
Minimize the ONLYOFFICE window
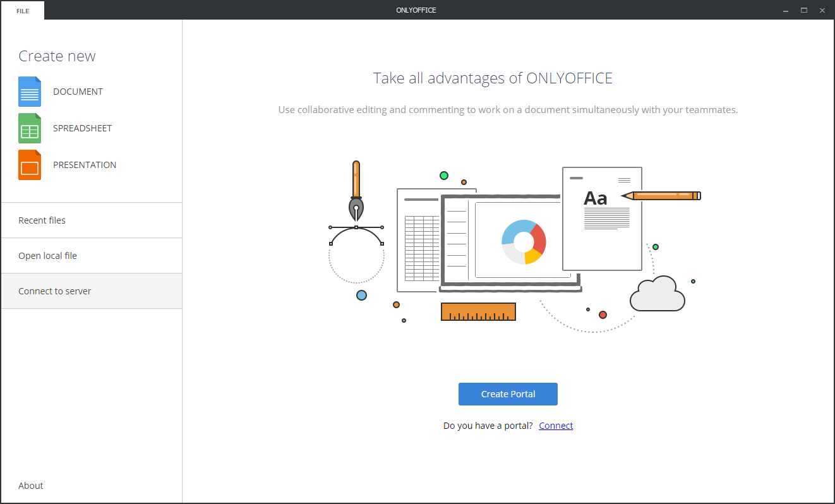pos(786,10)
